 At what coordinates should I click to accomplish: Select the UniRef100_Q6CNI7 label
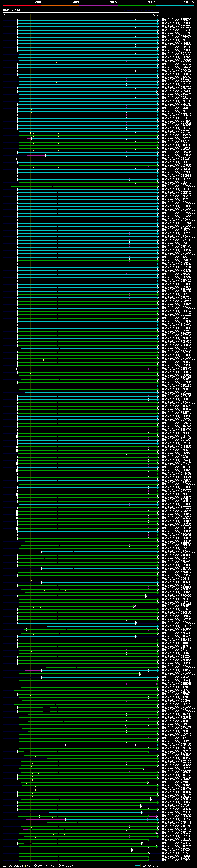pyautogui.click(x=177, y=799)
